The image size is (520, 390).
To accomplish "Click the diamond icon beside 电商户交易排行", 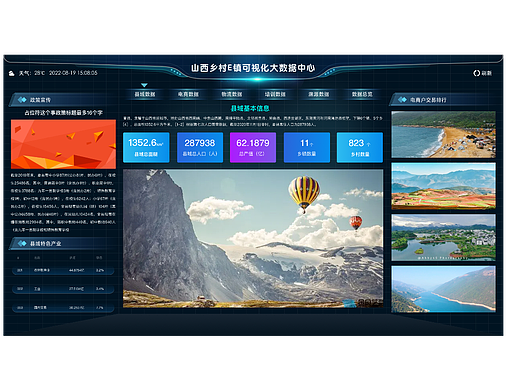I will click(402, 100).
